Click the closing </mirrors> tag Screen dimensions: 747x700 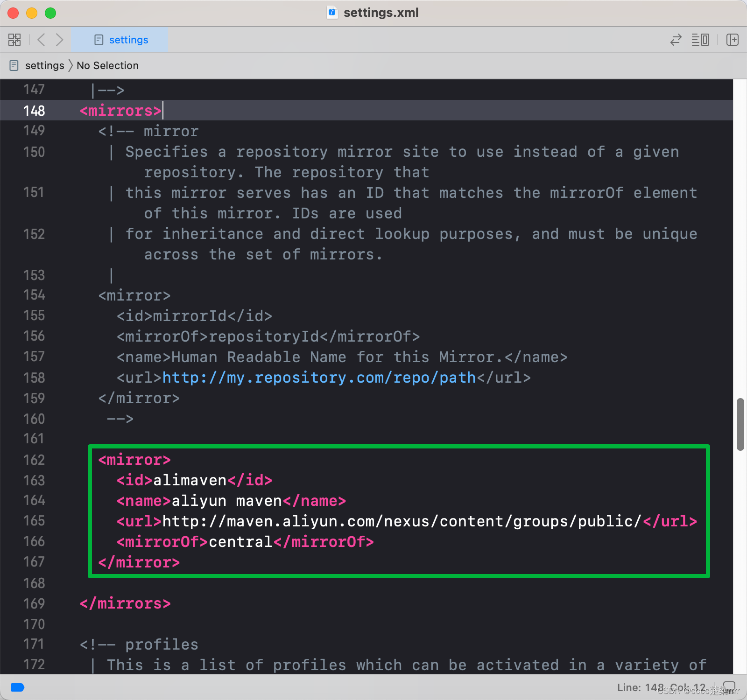125,603
